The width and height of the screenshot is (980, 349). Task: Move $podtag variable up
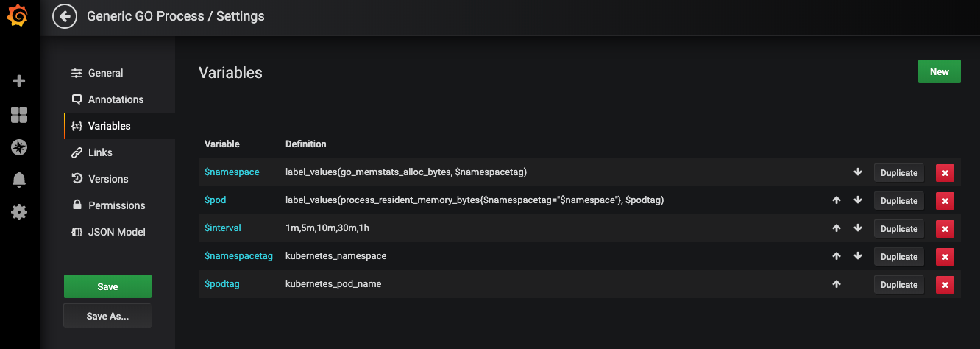pos(837,284)
